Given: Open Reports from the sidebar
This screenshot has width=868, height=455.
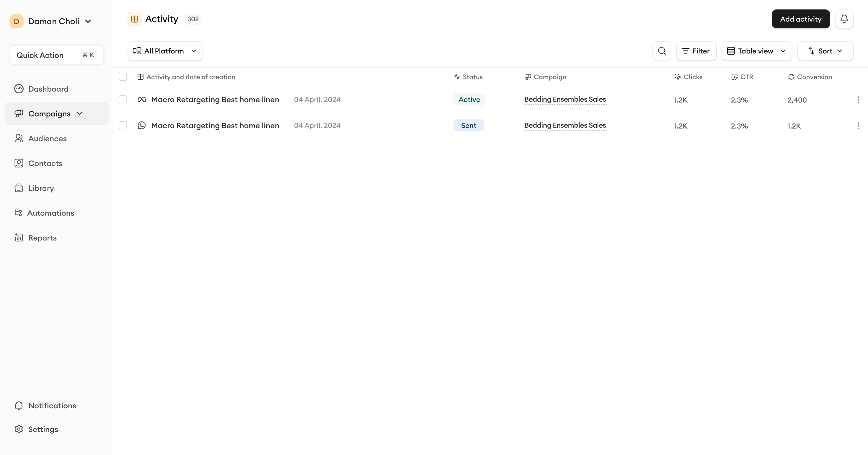Looking at the screenshot, I should click(43, 238).
